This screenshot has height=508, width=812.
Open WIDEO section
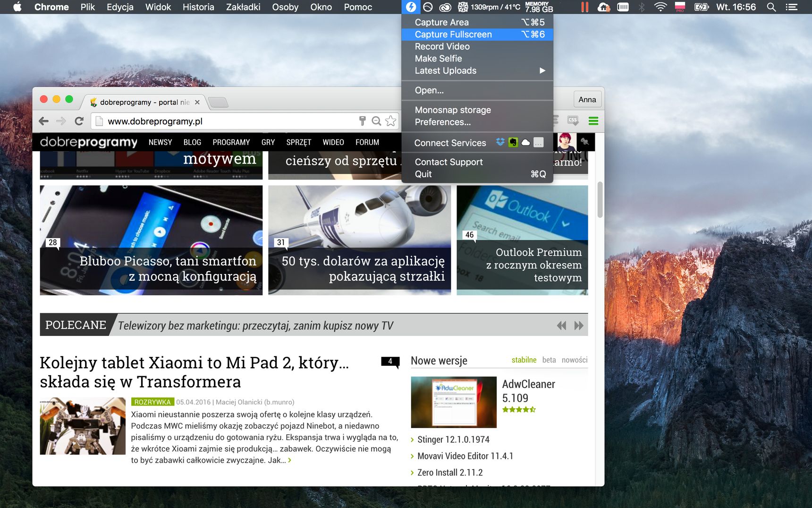(x=333, y=142)
